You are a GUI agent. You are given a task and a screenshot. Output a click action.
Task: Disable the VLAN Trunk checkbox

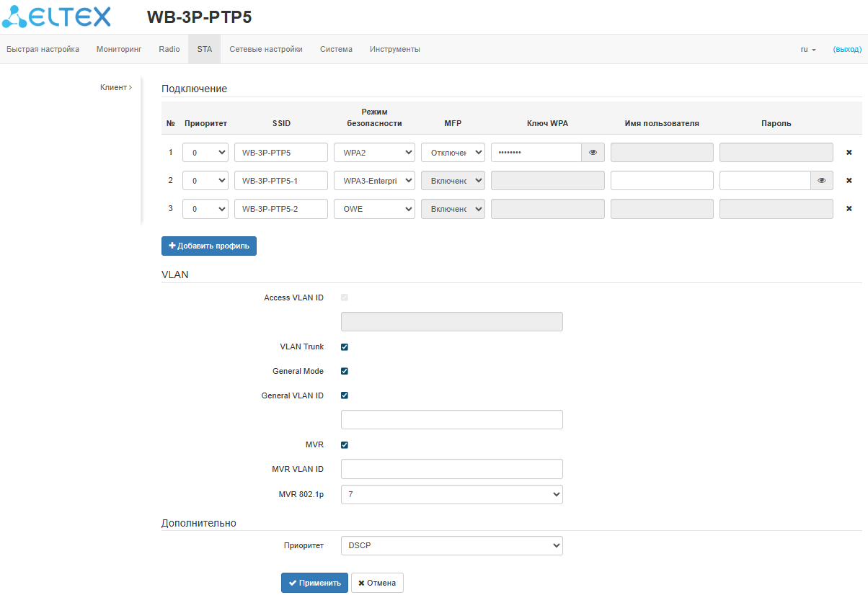tap(345, 347)
